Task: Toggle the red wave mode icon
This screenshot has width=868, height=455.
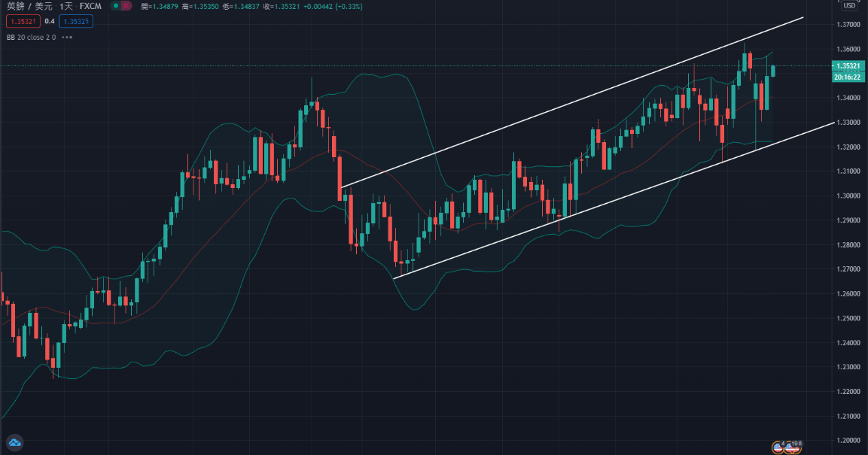Action: [x=126, y=6]
